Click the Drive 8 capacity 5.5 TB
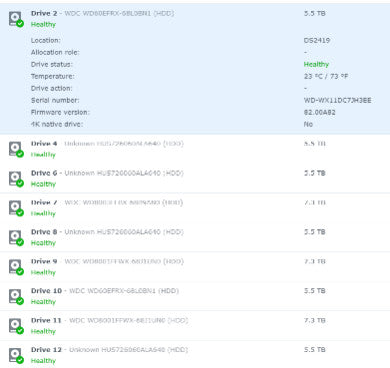Screen dimensions: 390x368 coord(315,232)
